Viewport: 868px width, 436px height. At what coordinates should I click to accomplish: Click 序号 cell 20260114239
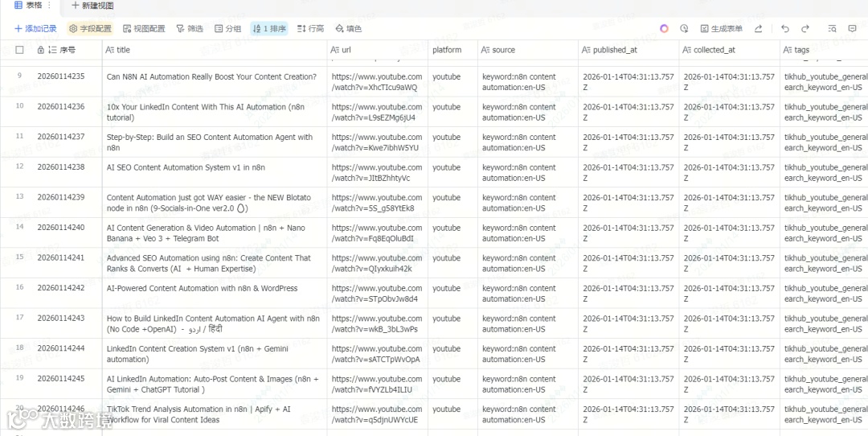pos(61,198)
